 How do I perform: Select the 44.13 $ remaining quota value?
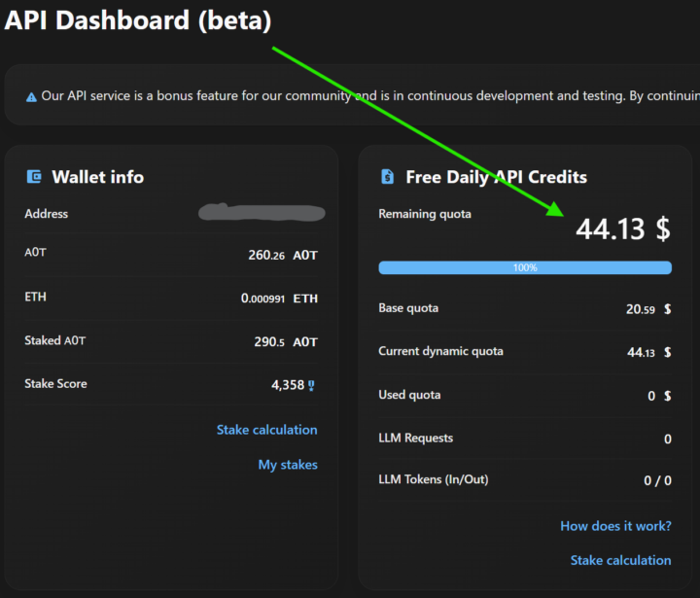pyautogui.click(x=623, y=229)
